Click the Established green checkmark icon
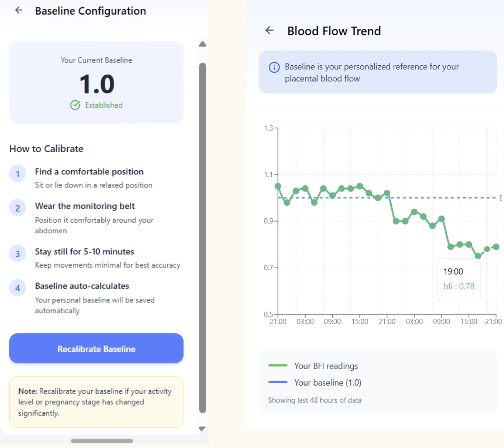The height and width of the screenshot is (448, 504). 75,105
